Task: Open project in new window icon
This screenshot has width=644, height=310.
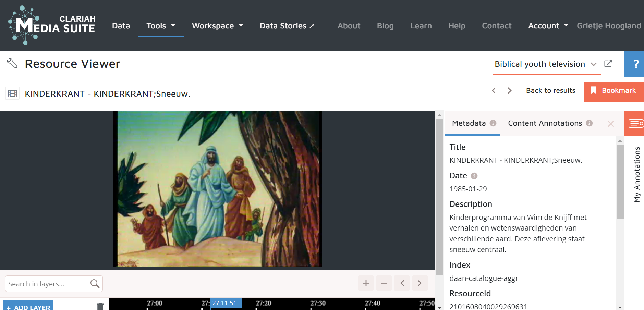Action: coord(608,64)
